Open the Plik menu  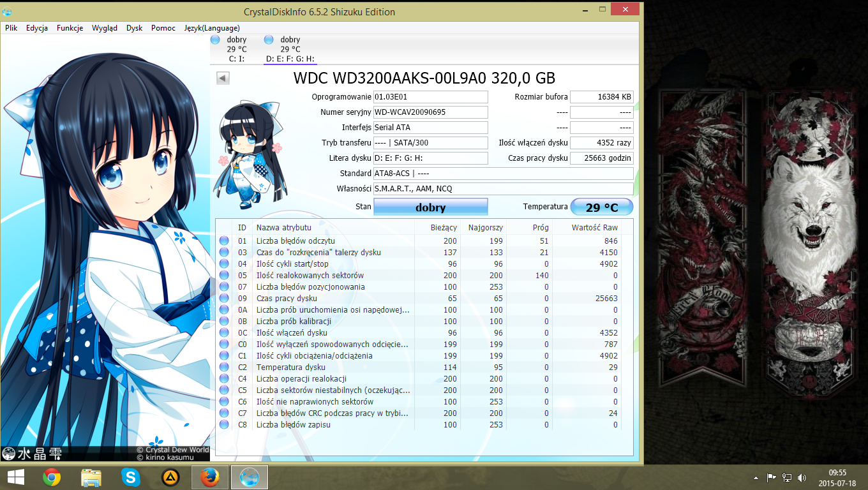pos(11,28)
